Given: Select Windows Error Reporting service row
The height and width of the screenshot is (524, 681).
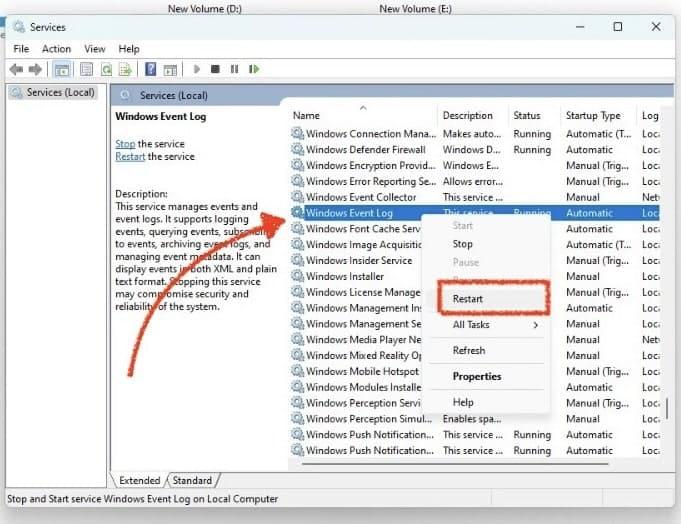Looking at the screenshot, I should pyautogui.click(x=475, y=181).
